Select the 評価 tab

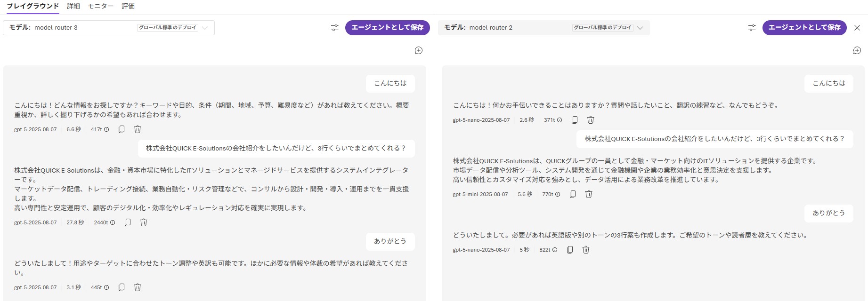point(128,6)
